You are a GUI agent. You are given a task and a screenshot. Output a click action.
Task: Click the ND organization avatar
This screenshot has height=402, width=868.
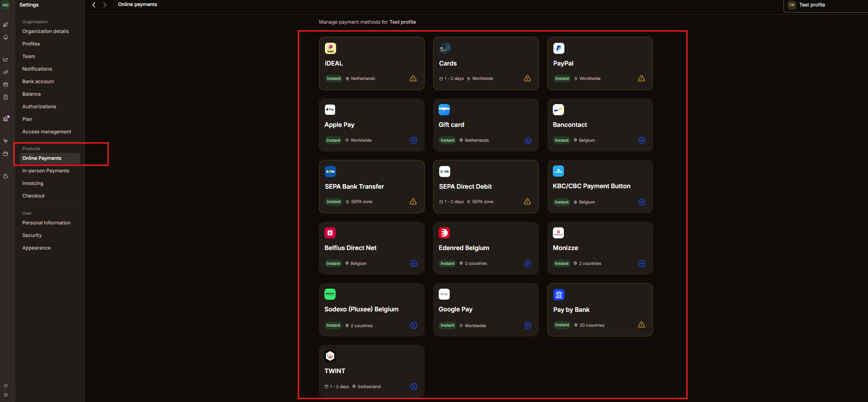tap(6, 5)
